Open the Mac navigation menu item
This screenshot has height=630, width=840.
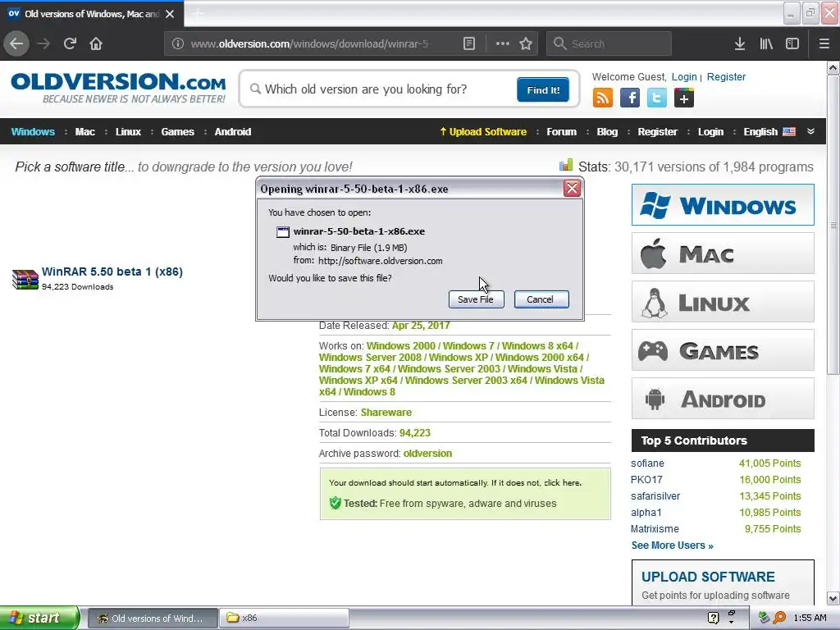coord(85,132)
